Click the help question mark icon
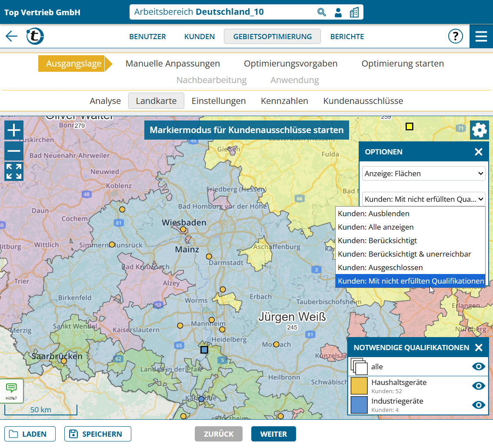The image size is (493, 448). click(455, 36)
